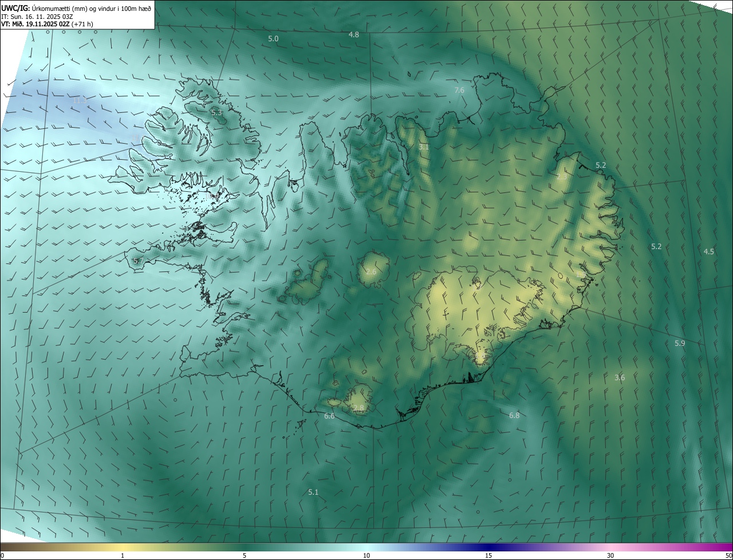Click the 3.1 map value label

coord(424,147)
